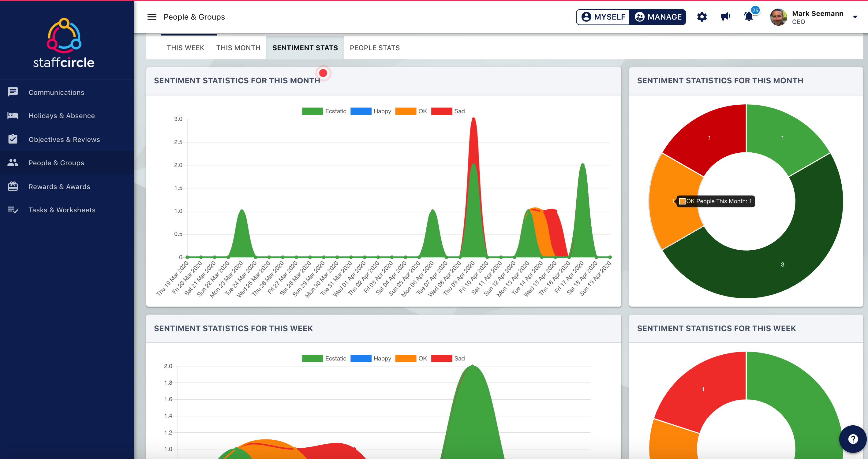The width and height of the screenshot is (868, 459).
Task: Toggle OK series in weekly chart legend
Action: coord(411,358)
